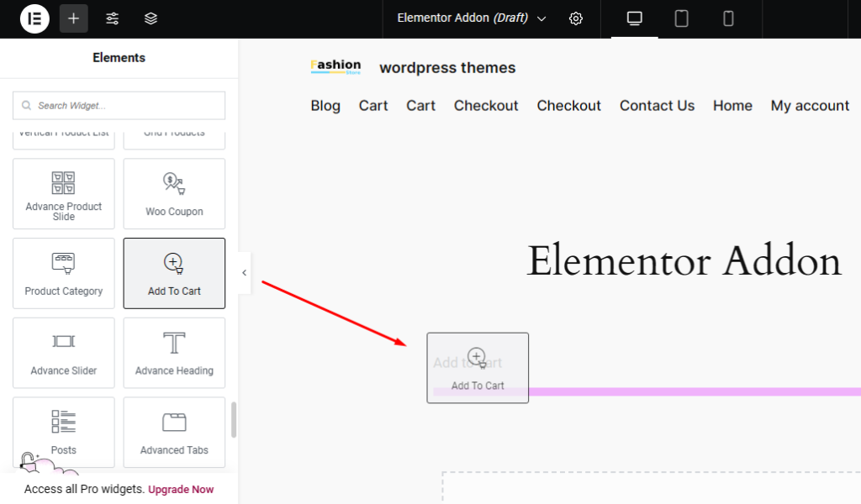Select the Advanced Tabs widget
861x504 pixels.
(x=174, y=432)
